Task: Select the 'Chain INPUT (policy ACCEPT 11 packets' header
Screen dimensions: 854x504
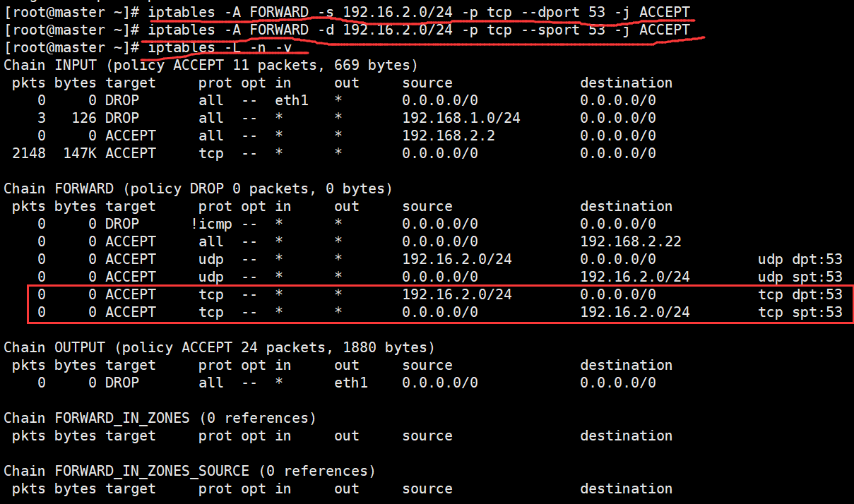Action: (x=210, y=65)
